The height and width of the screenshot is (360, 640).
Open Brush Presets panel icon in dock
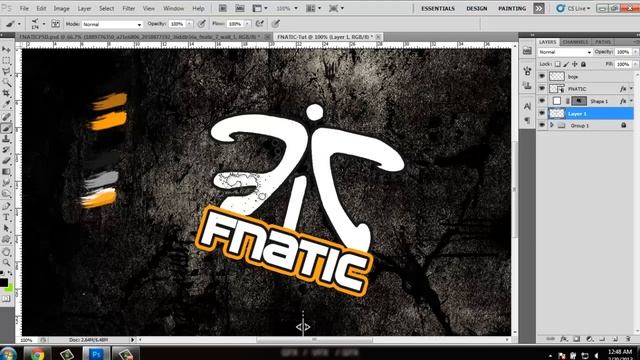click(527, 71)
